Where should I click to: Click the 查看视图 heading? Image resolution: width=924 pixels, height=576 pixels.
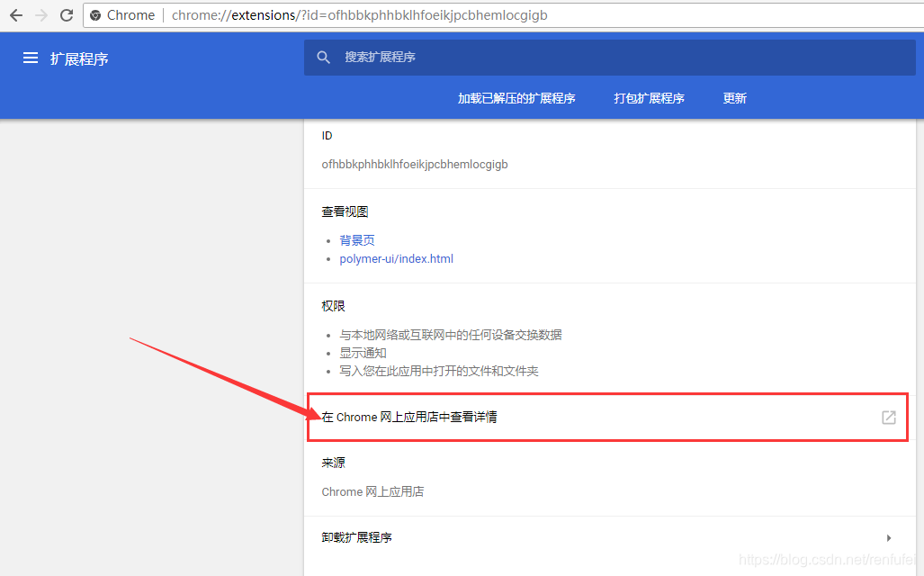pos(345,211)
